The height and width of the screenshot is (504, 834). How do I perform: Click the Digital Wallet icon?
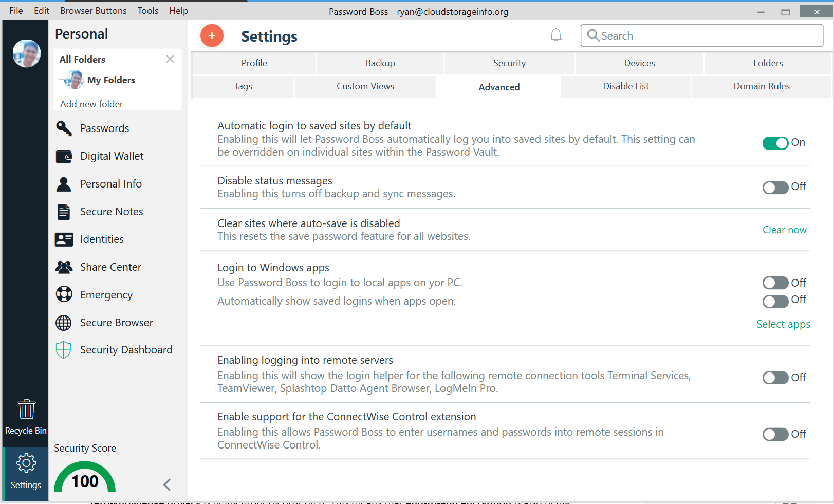64,156
